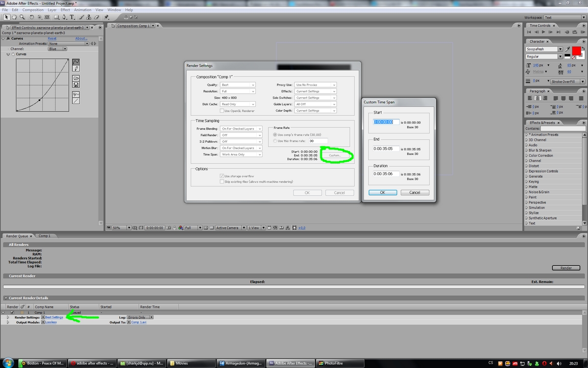588x368 pixels.
Task: Click the Curves pencil draw icon
Action: pyautogui.click(x=76, y=69)
